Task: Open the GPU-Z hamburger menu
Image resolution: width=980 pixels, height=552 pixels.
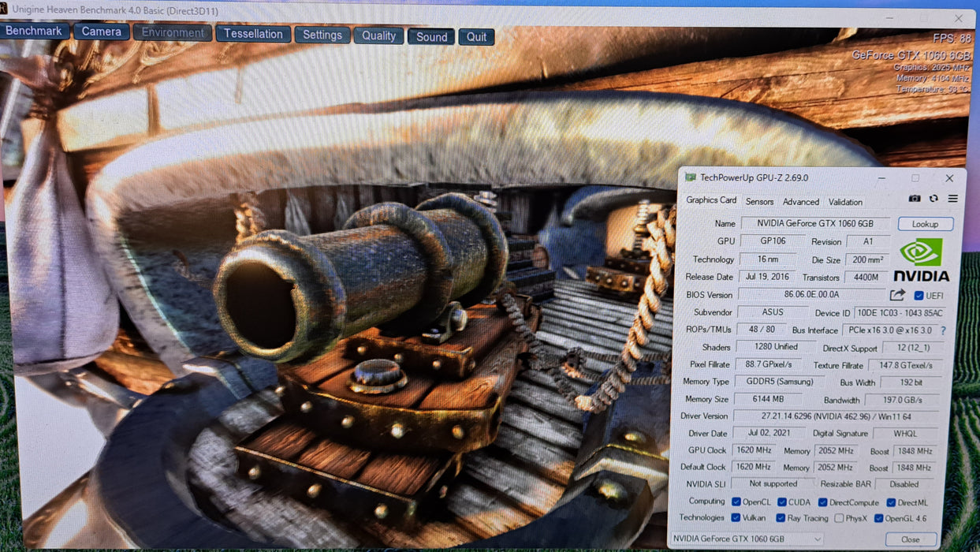Action: pyautogui.click(x=952, y=199)
